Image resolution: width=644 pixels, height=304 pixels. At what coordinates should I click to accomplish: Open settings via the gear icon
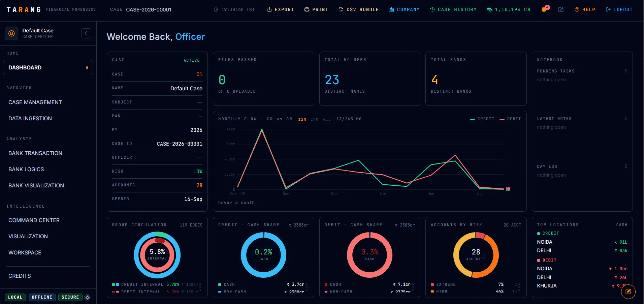[x=88, y=297]
